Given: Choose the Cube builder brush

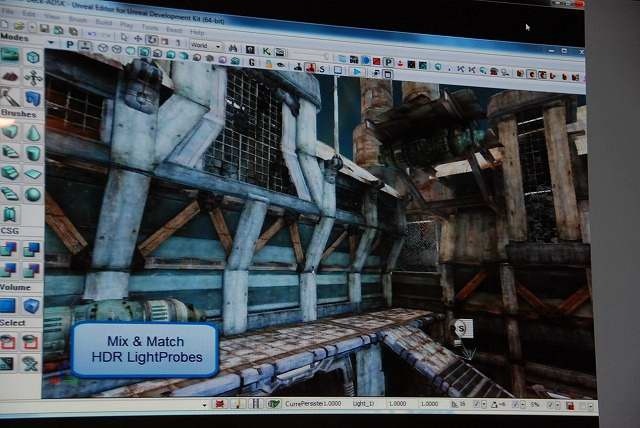Looking at the screenshot, I should tap(10, 131).
